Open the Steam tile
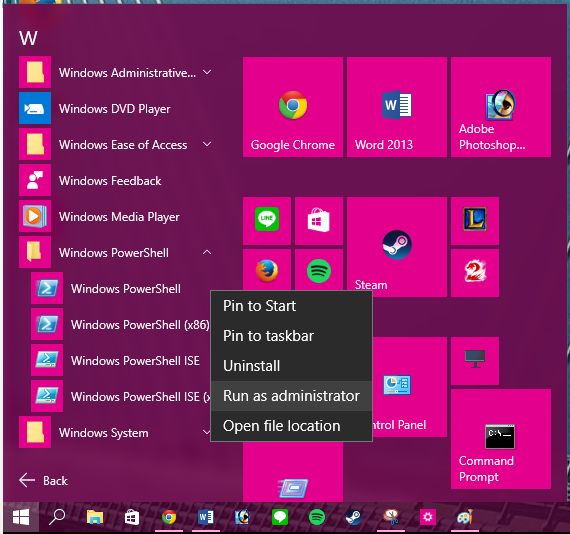 tap(397, 247)
